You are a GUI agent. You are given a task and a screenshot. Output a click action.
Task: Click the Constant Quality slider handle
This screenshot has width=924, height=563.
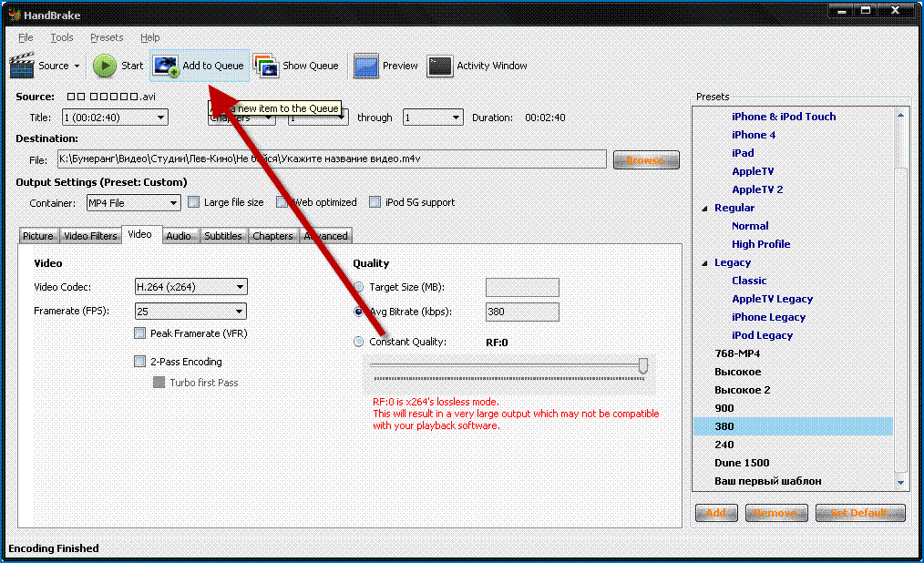pos(643,365)
